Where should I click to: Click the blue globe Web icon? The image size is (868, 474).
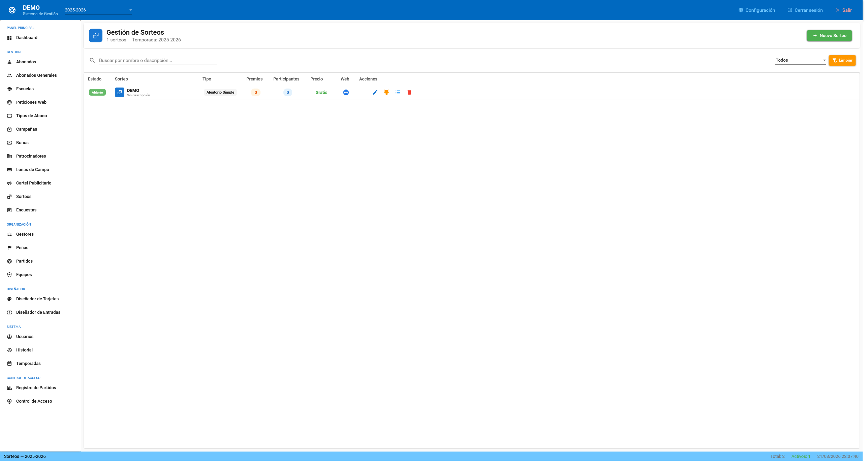click(x=346, y=92)
